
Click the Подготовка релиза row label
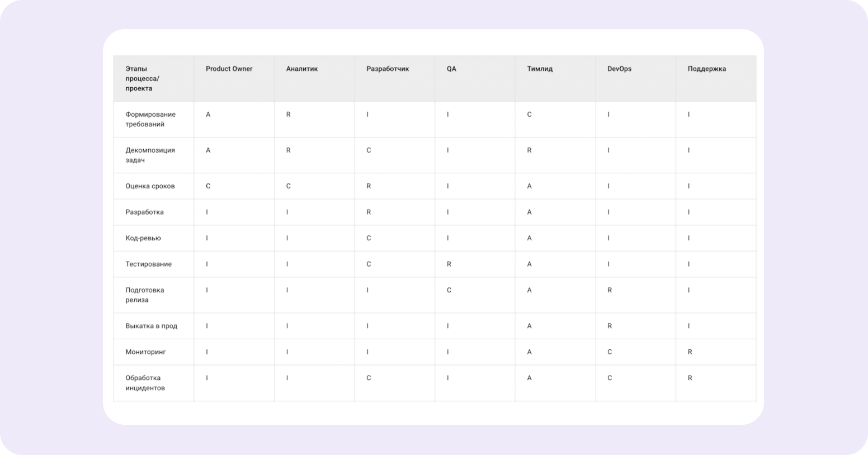(x=144, y=295)
